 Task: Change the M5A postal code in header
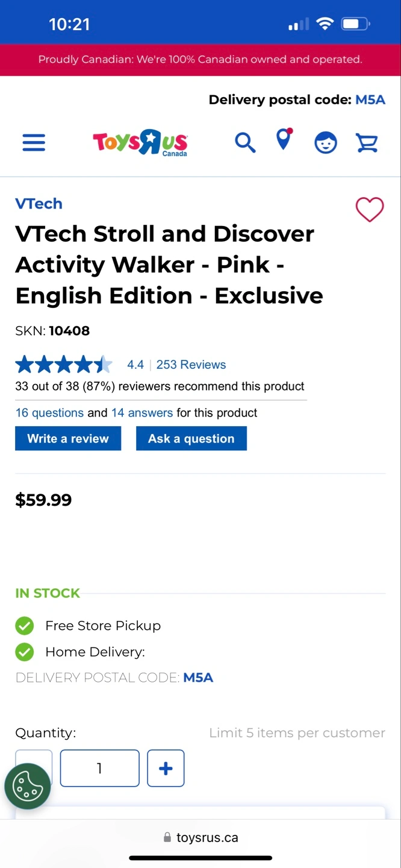pos(370,100)
